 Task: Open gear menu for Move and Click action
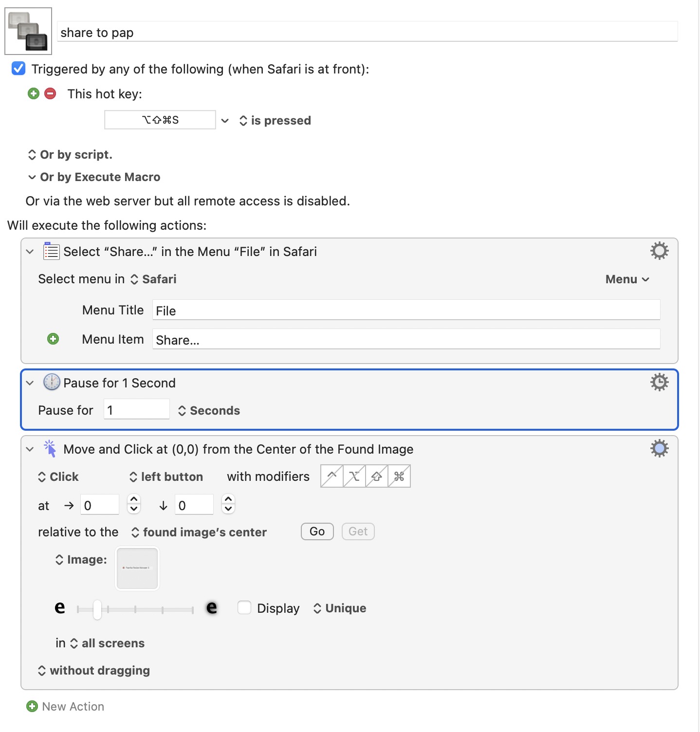pos(659,448)
